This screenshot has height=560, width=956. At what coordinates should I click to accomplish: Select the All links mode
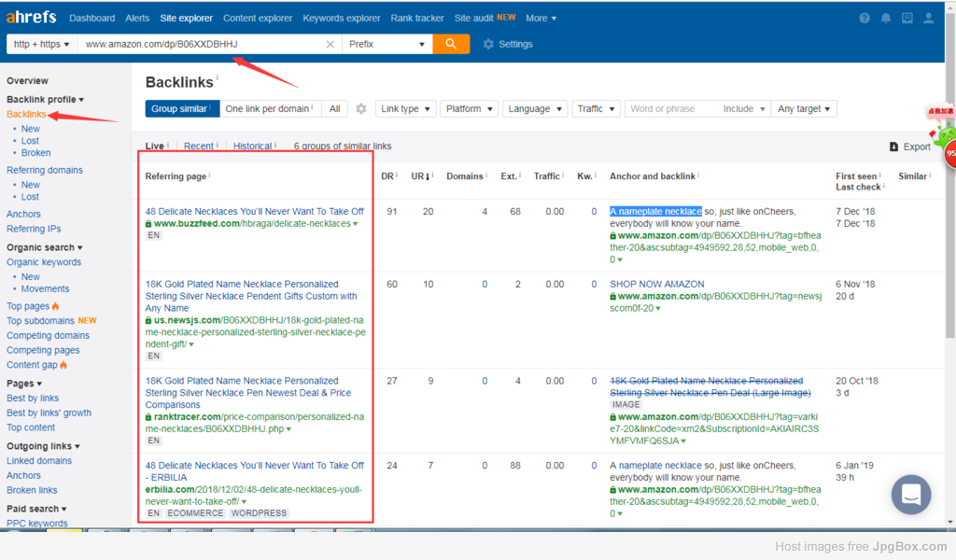point(335,108)
